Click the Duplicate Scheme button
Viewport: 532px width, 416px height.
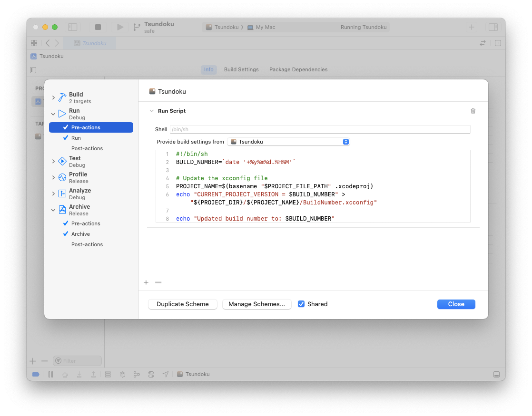[x=183, y=304]
